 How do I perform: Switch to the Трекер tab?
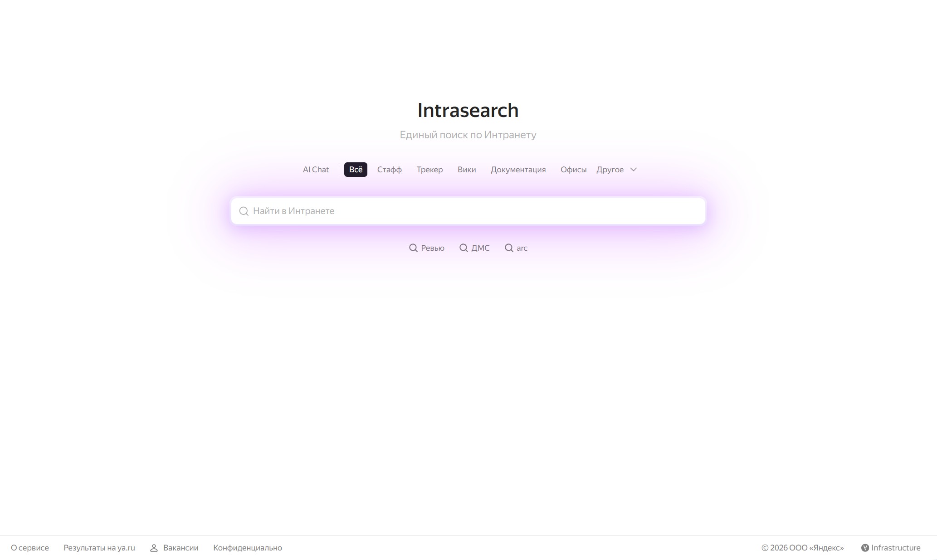point(429,170)
